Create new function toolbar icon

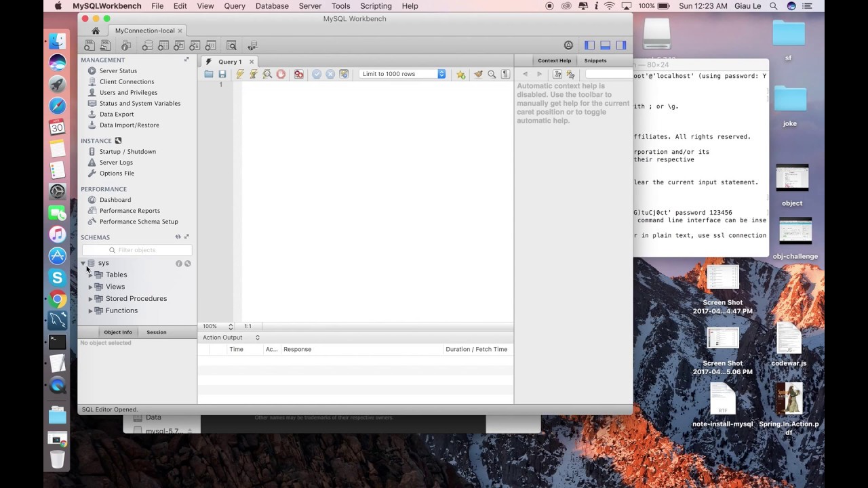click(x=210, y=45)
